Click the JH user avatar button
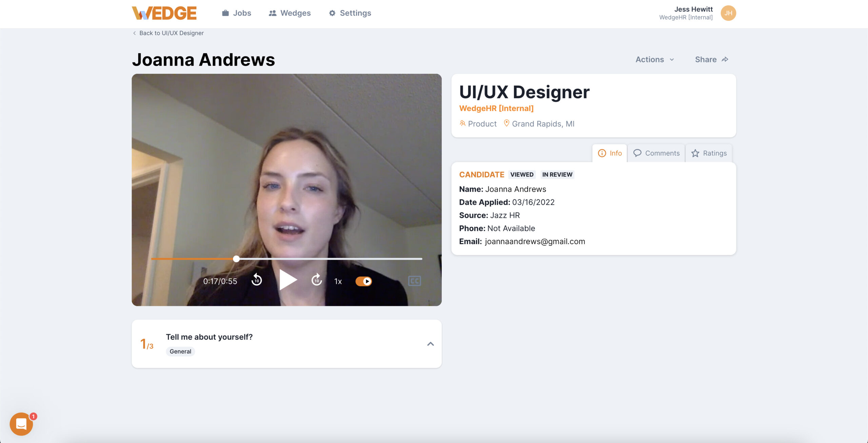Viewport: 868px width, 443px height. pos(729,13)
